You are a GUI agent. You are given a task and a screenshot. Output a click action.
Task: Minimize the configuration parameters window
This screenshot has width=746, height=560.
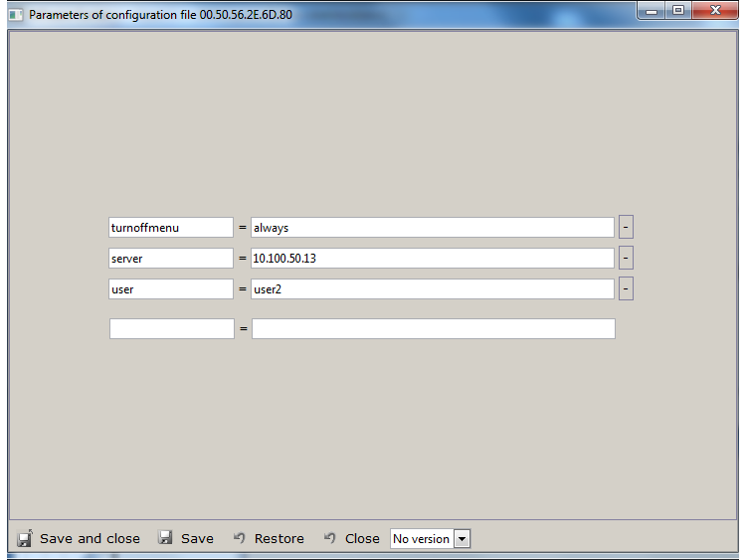tap(653, 11)
